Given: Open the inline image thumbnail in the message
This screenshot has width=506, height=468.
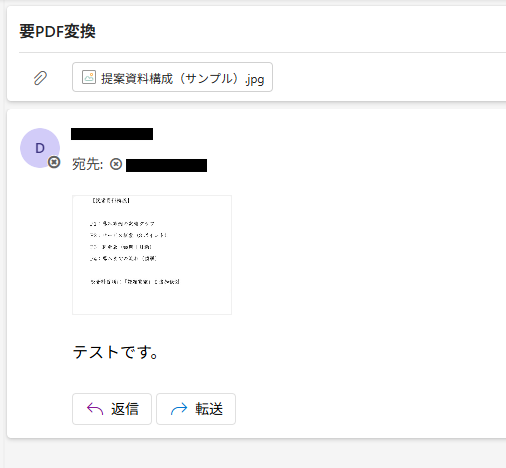Looking at the screenshot, I should (x=152, y=255).
